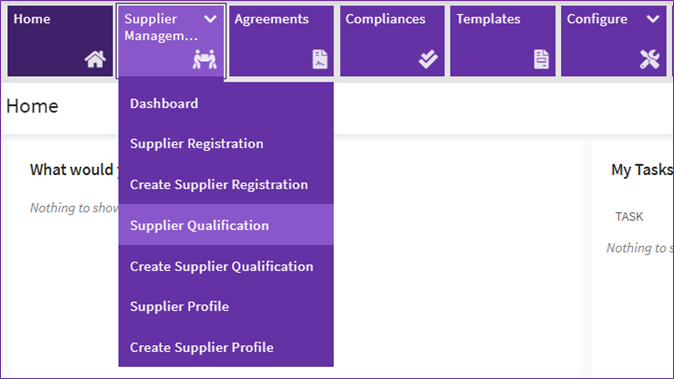674x379 pixels.
Task: Click the Compliances double checkmark icon
Action: 428,59
